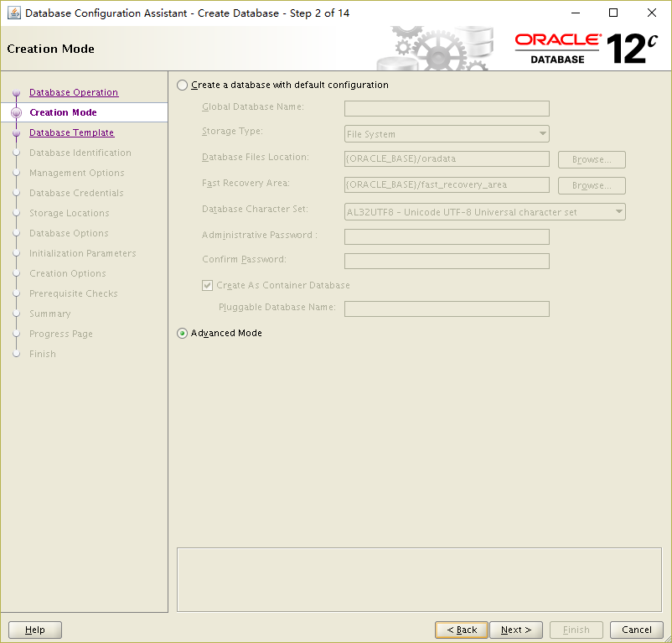Open the Storage Type dropdown
The height and width of the screenshot is (643, 672).
point(447,134)
